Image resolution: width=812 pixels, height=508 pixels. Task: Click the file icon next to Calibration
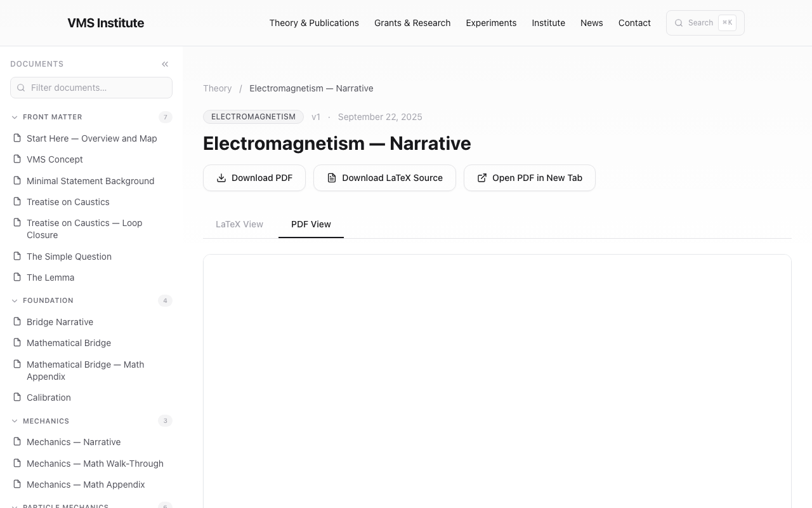[x=16, y=398]
